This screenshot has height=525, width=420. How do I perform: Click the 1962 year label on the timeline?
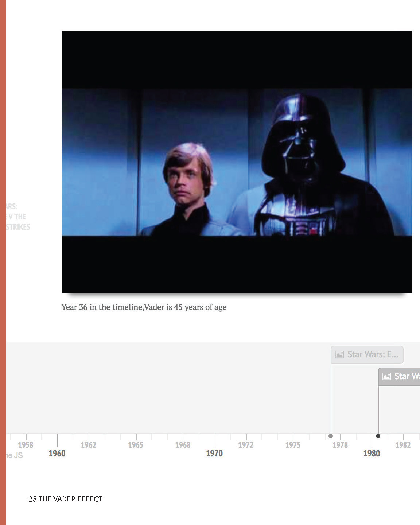pos(89,445)
